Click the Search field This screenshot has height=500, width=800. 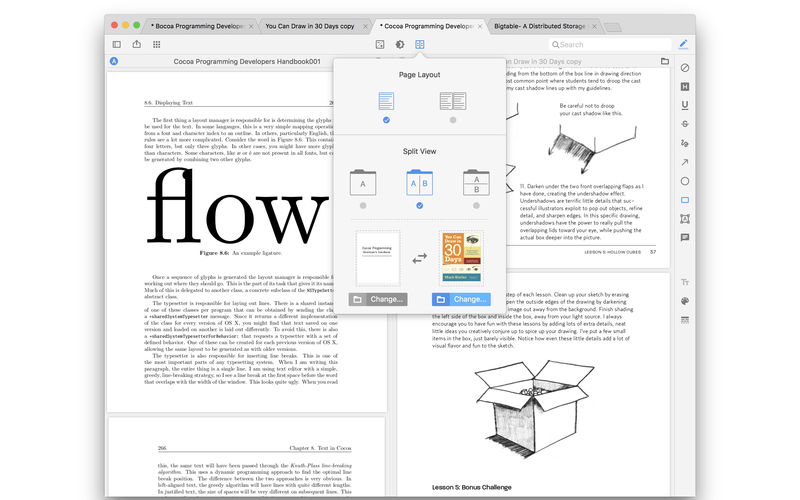[x=610, y=44]
